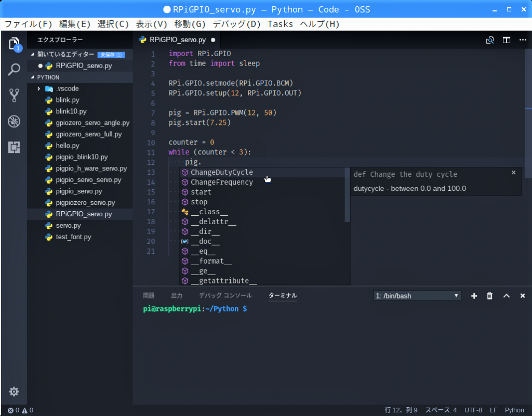This screenshot has height=416, width=532.
Task: Click the suggestion list scrollbar
Action: [347, 195]
